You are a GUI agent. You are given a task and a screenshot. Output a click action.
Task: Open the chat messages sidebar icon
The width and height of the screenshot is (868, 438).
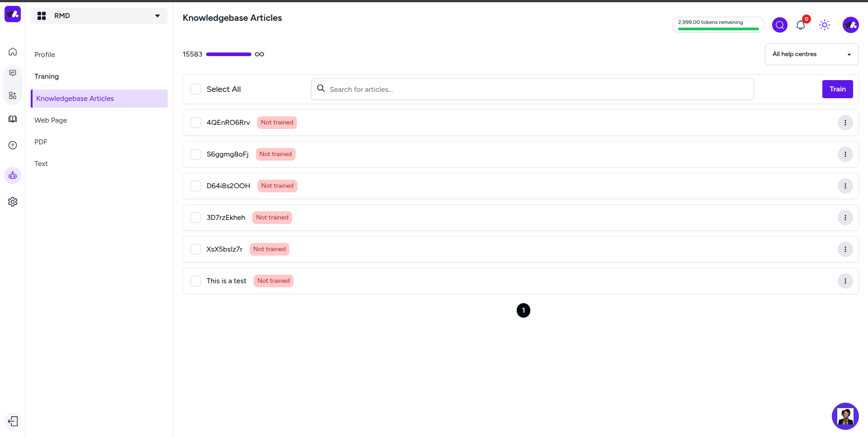pyautogui.click(x=13, y=73)
